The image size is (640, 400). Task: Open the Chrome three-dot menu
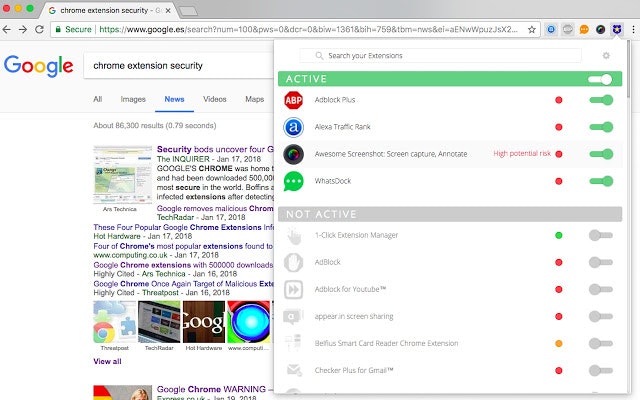tap(633, 29)
